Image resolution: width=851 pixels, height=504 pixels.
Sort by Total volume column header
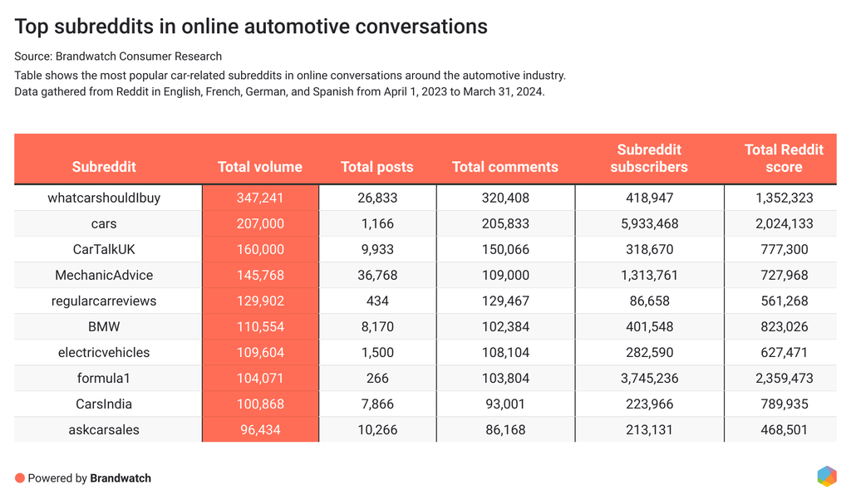point(260,166)
